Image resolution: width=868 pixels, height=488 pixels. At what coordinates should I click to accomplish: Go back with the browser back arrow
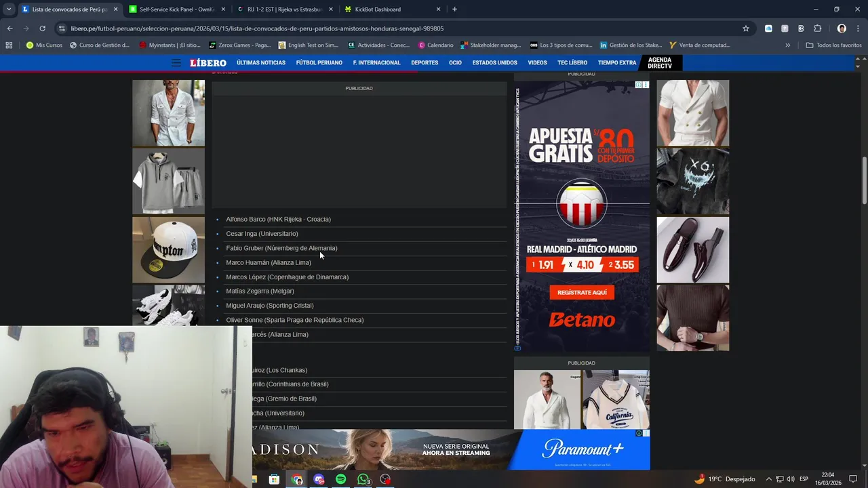pos(9,28)
